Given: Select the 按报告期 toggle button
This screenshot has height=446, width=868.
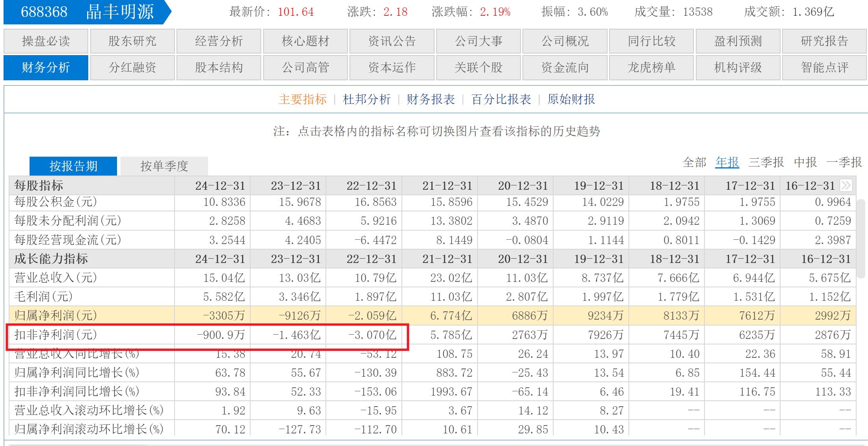Looking at the screenshot, I should [73, 166].
